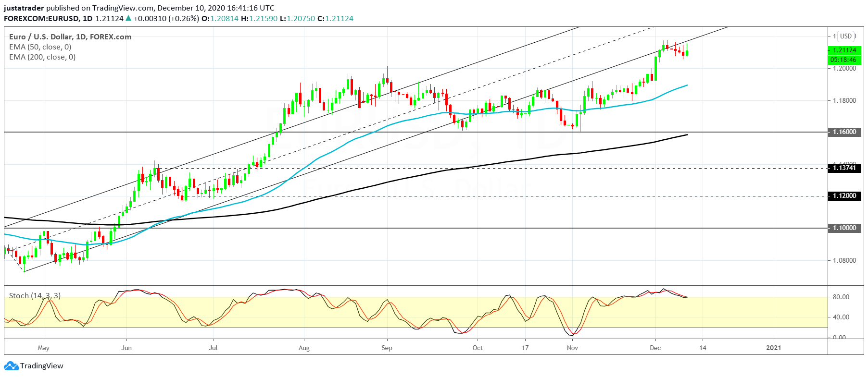Click the 1.20000 price axis value

(x=844, y=68)
